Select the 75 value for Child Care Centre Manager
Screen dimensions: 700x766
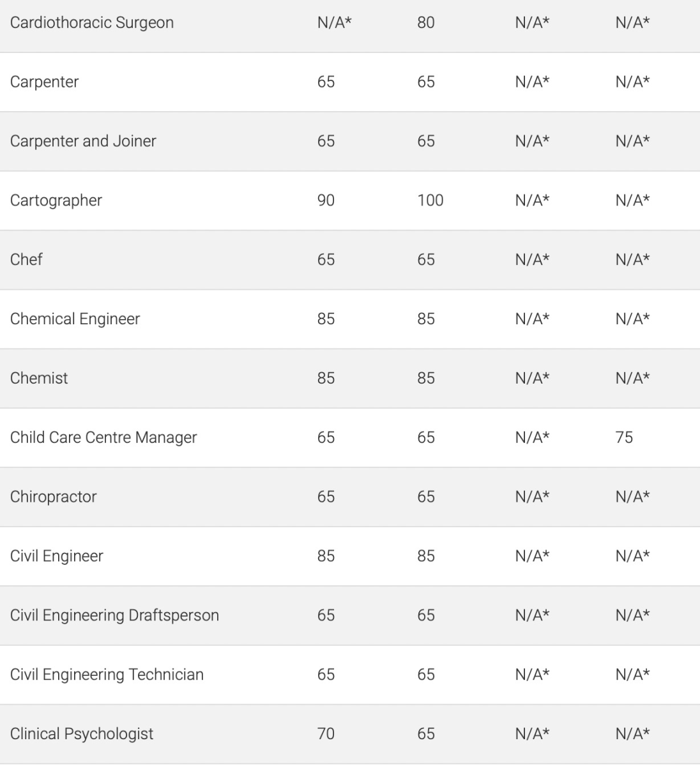624,438
